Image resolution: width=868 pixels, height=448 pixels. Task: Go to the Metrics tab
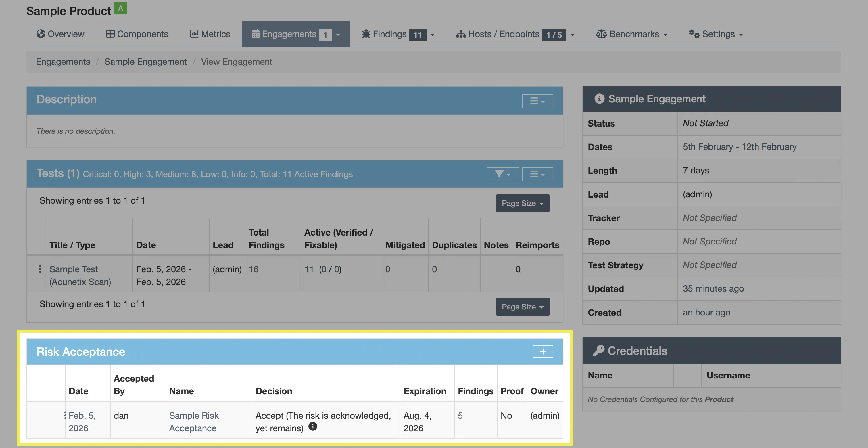[x=210, y=34]
